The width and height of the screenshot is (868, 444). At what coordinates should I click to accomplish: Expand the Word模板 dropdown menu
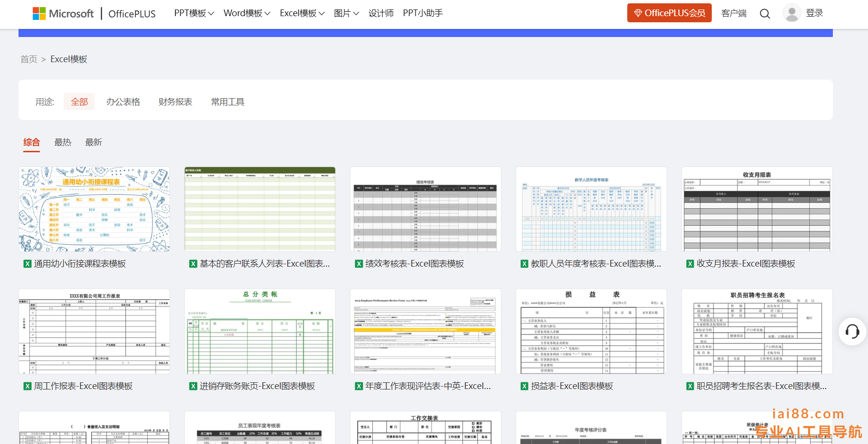pos(247,13)
